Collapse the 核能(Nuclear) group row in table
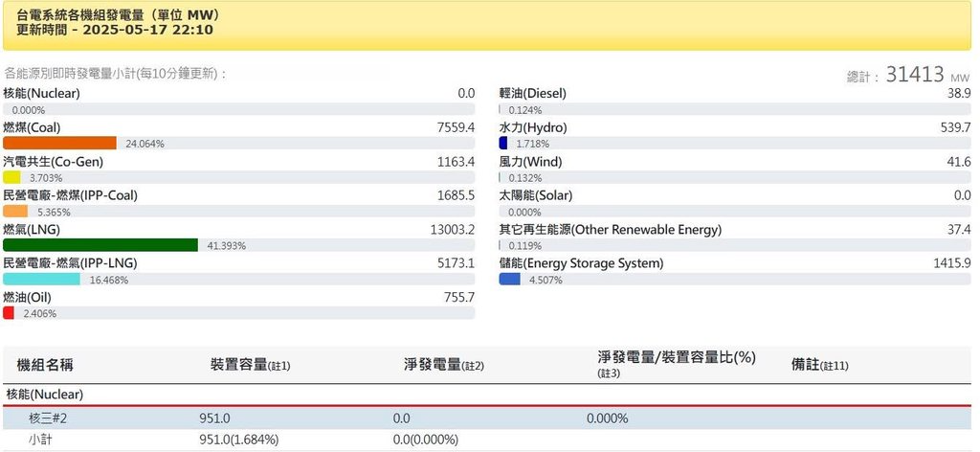980x452 pixels. 45,394
